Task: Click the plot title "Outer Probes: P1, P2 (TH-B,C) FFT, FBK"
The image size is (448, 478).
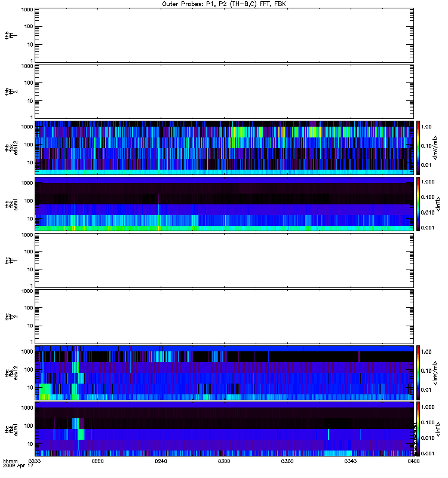Action: point(224,4)
